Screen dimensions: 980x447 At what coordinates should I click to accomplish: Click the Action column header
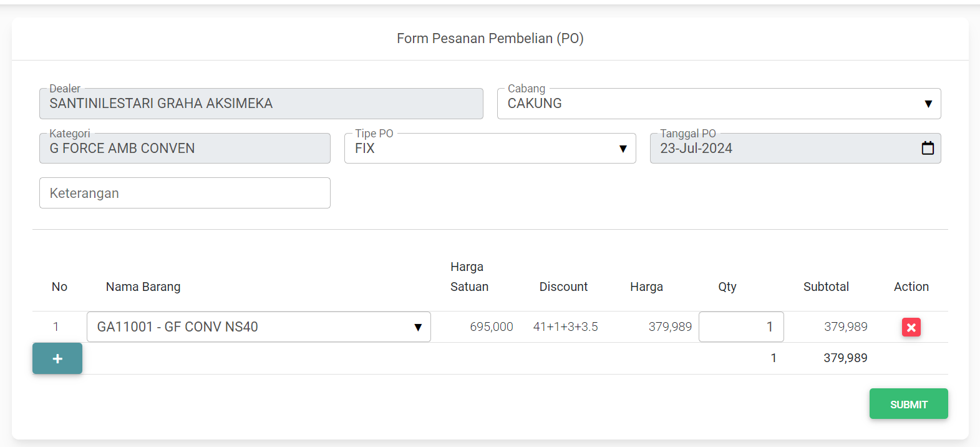(x=911, y=287)
